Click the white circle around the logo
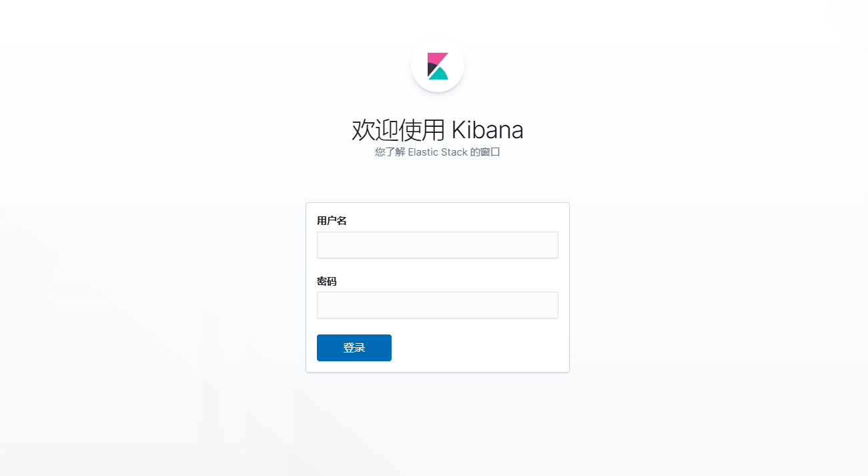Viewport: 868px width, 476px height. tap(438, 65)
